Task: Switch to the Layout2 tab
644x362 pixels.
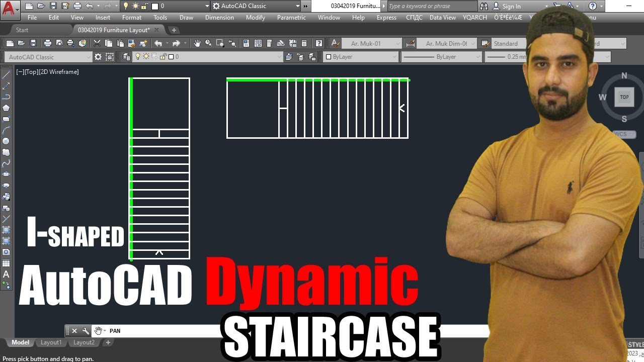Action: [x=84, y=342]
